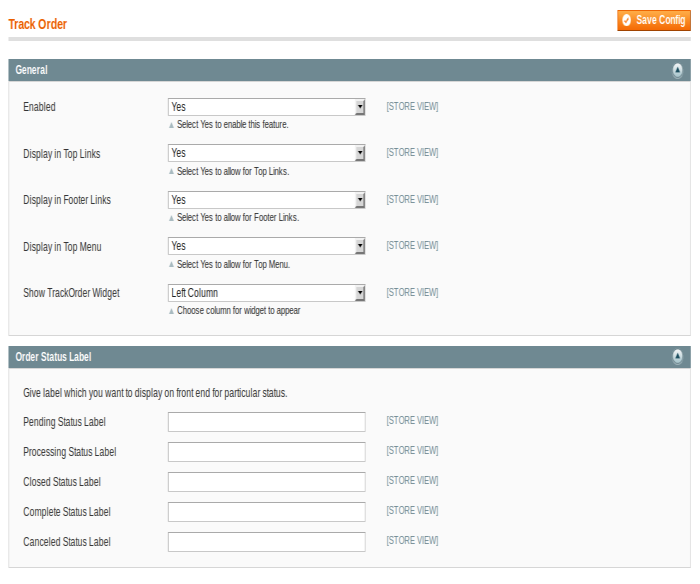The width and height of the screenshot is (700, 584).
Task: Click the 'Closed Status Label' text
Action: [x=62, y=482]
